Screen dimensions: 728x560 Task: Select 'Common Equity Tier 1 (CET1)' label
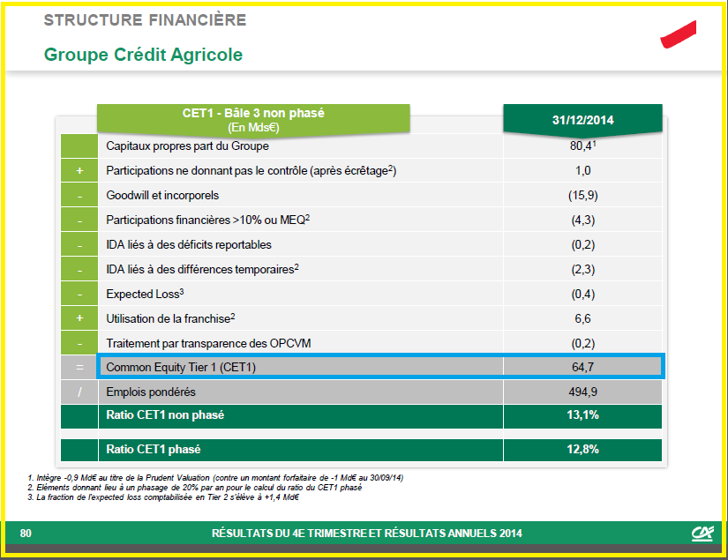point(181,367)
